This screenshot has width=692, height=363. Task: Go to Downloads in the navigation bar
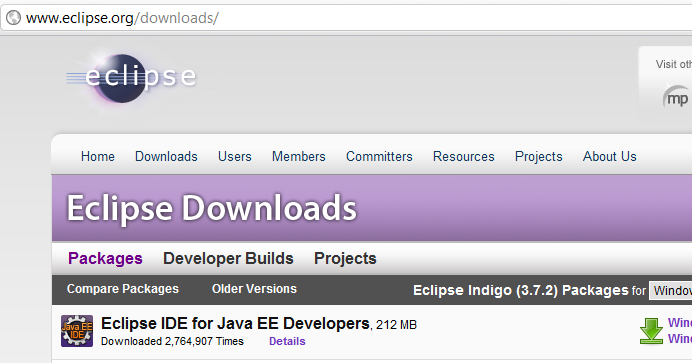tap(166, 157)
